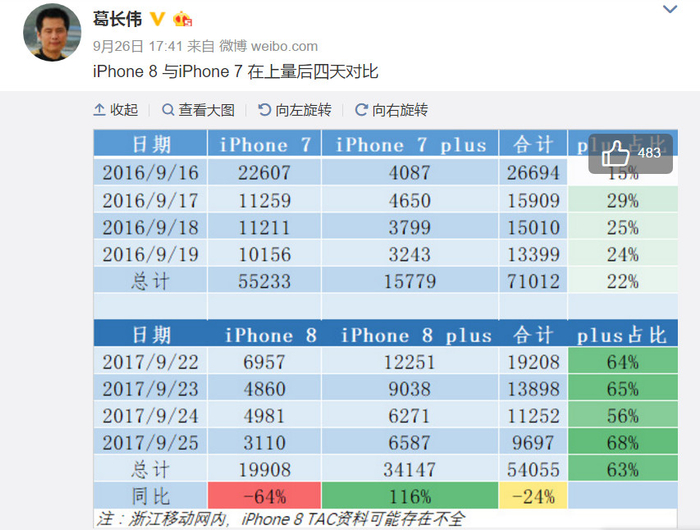Click the total cell 19208
This screenshot has height=530, width=700.
tap(533, 361)
